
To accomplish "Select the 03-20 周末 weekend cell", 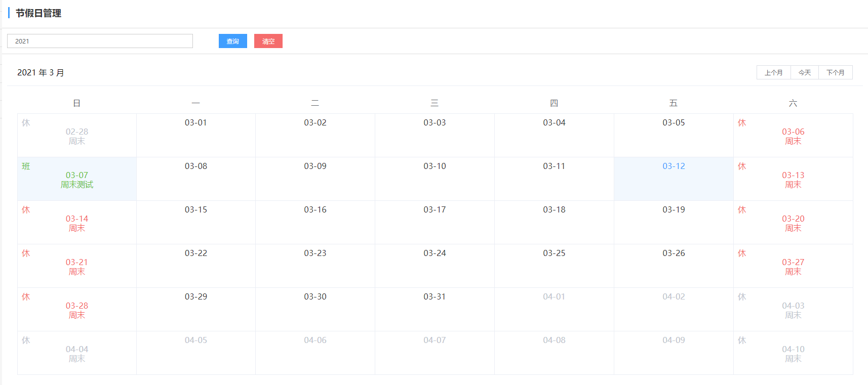I will click(793, 222).
